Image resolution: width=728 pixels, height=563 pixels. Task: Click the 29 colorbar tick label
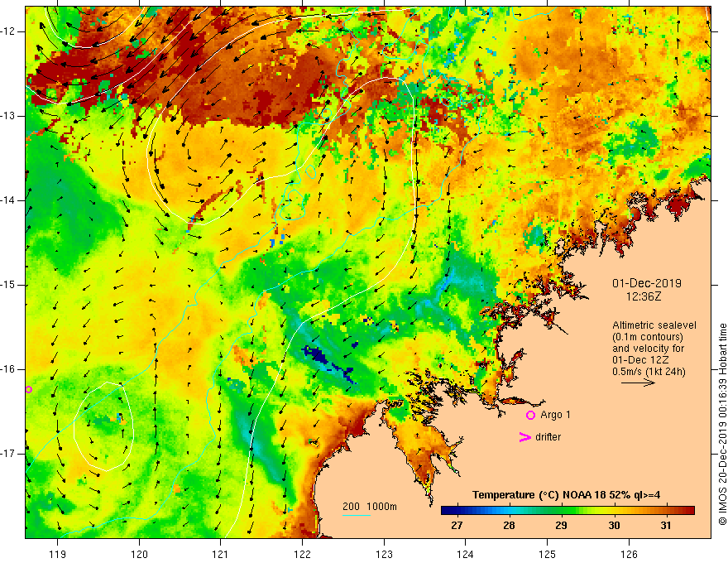[x=562, y=526]
